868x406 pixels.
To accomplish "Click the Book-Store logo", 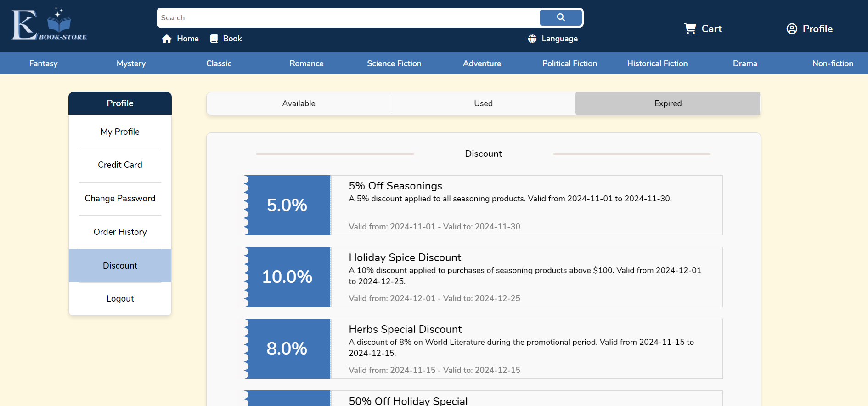I will tap(49, 25).
